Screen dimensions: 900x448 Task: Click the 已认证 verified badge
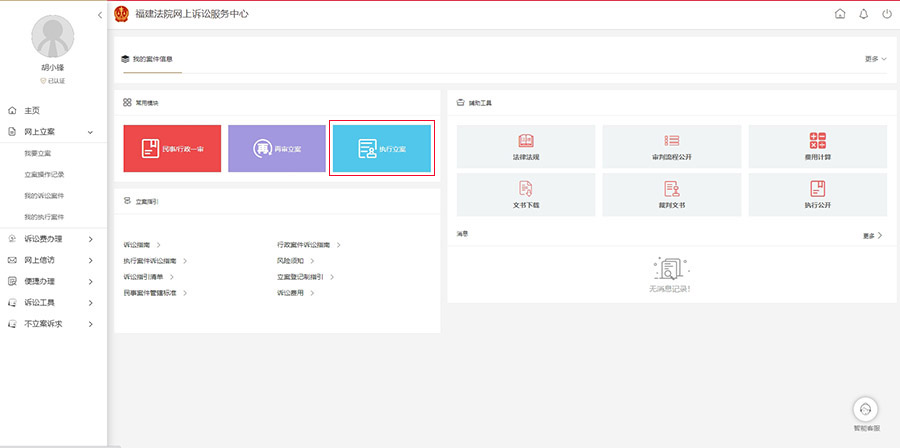(53, 81)
